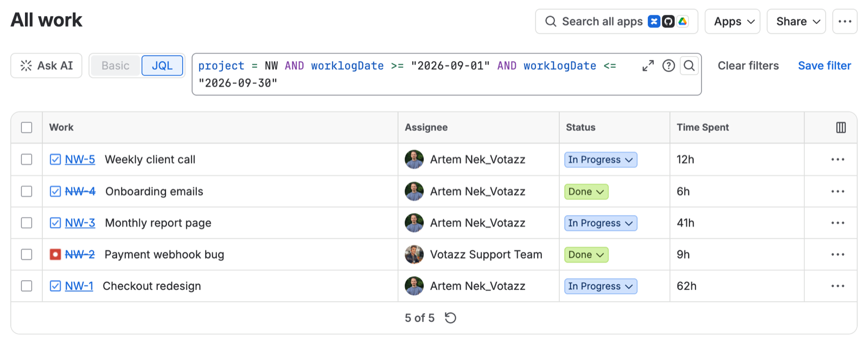Change In Progress status of NW-3

(x=601, y=223)
